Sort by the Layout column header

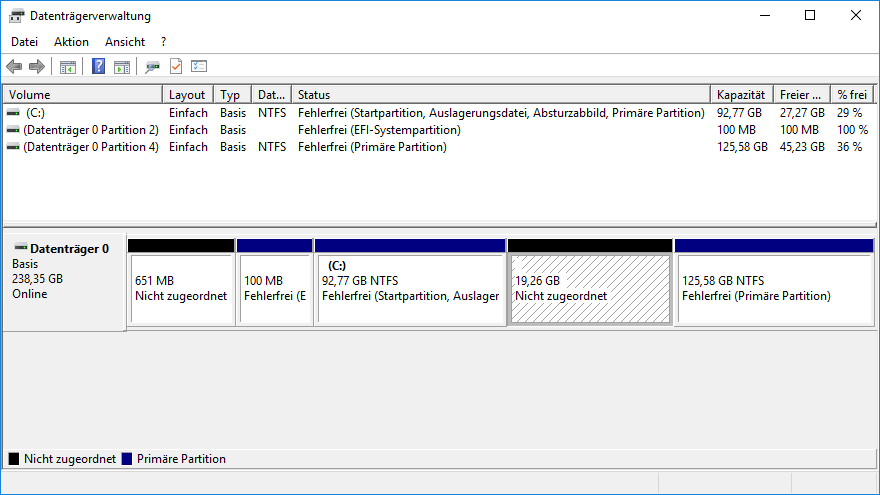pos(188,95)
